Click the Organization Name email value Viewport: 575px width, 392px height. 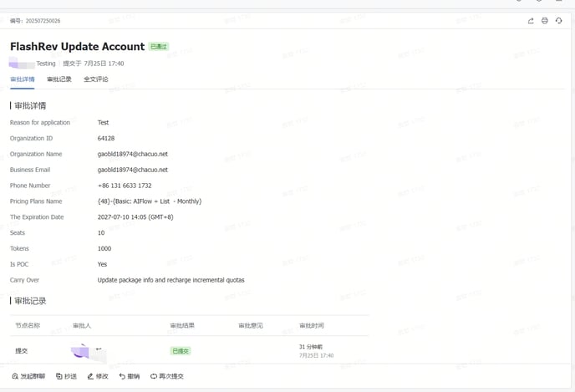[x=133, y=154]
